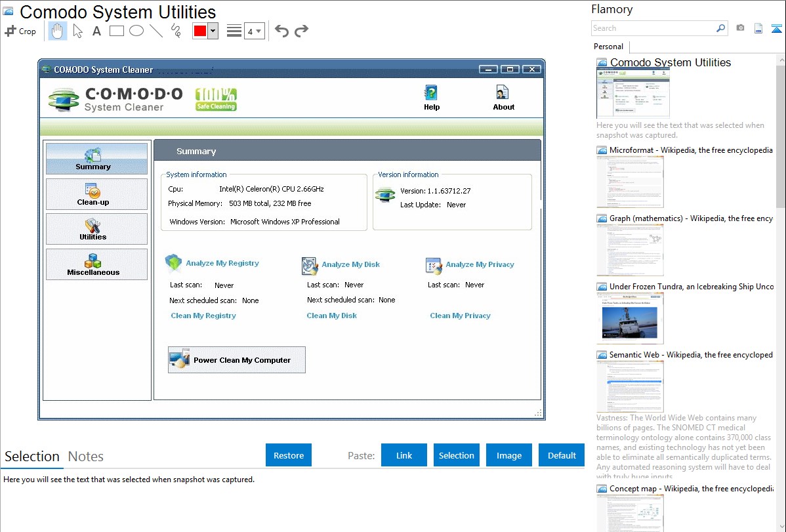786x532 pixels.
Task: Open the Concept map snapshot thumbnail
Action: point(630,513)
